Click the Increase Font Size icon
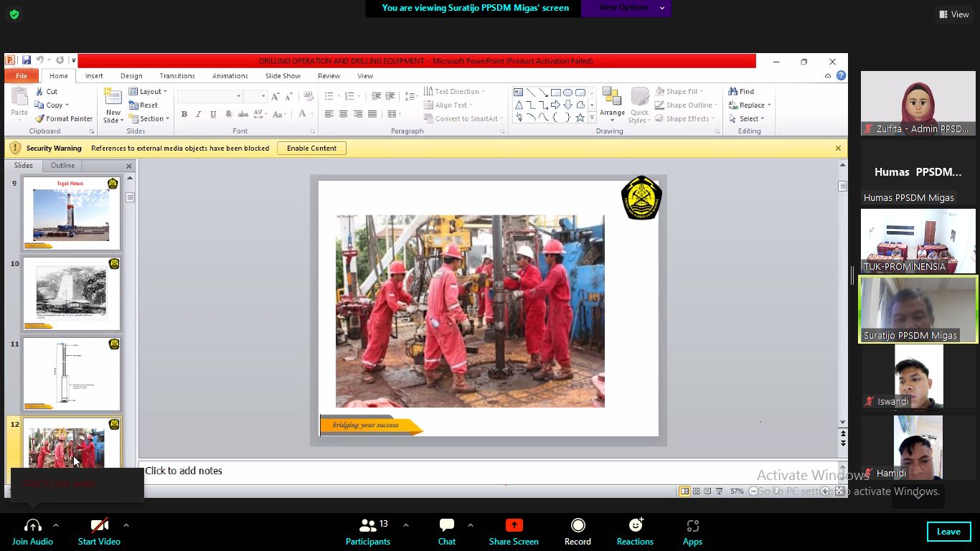This screenshot has width=980, height=551. pos(276,95)
